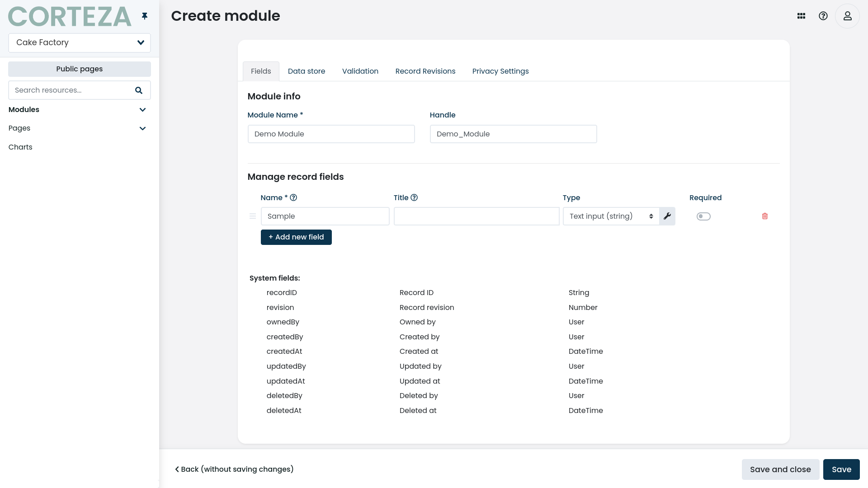The height and width of the screenshot is (488, 868).
Task: Open the Cake Factory namespace dropdown
Action: 80,42
